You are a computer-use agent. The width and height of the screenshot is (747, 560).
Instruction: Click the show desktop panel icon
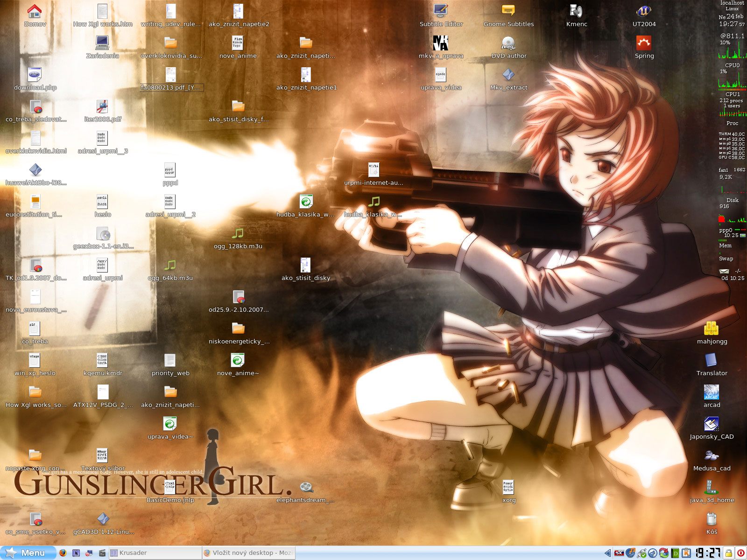(76, 553)
